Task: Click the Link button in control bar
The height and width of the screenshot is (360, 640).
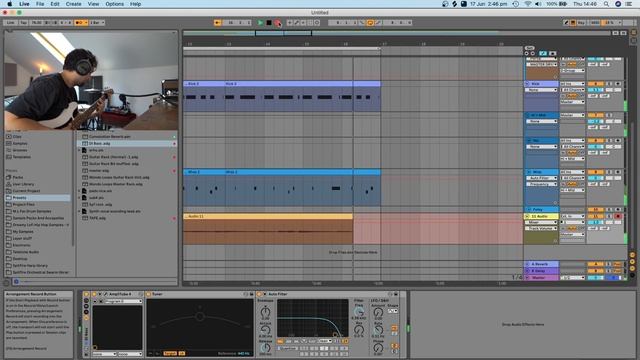Action: (x=11, y=23)
